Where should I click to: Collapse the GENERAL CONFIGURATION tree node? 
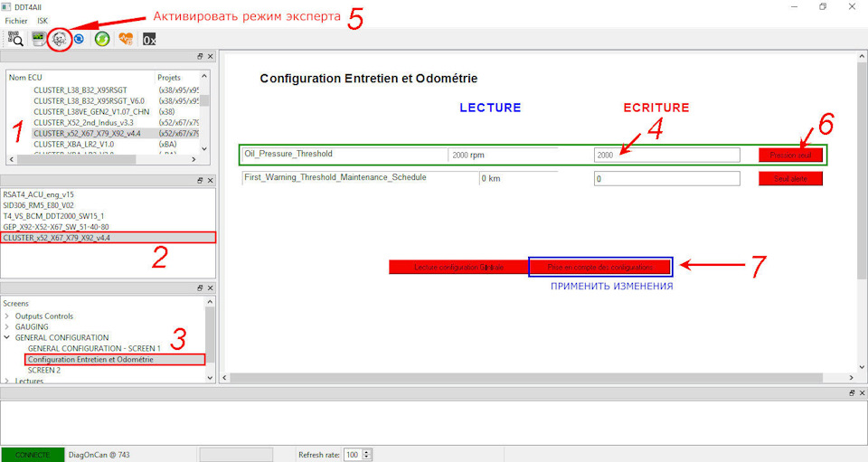[6, 337]
